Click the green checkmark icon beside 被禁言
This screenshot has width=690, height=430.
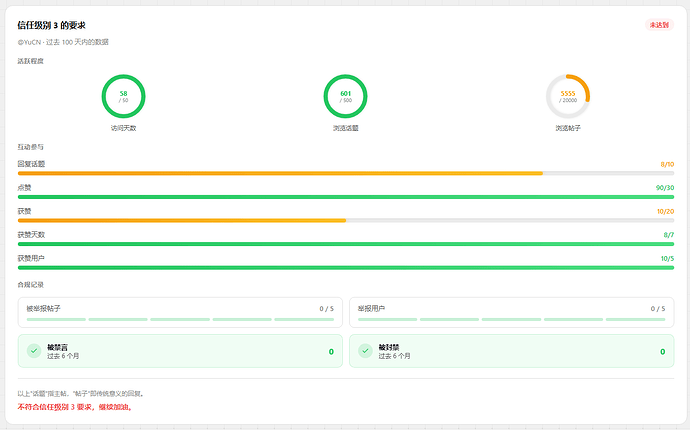pos(34,351)
